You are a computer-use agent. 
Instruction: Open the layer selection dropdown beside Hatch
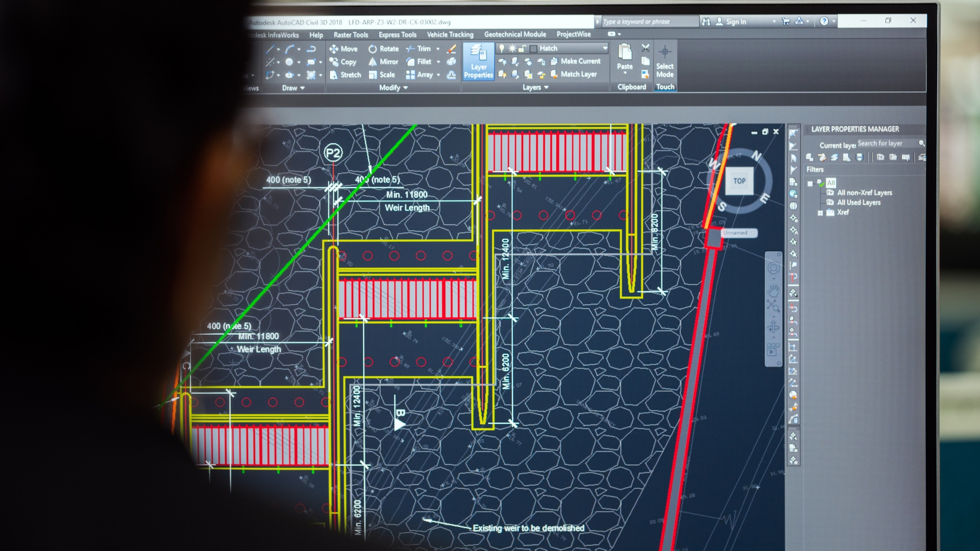pos(605,48)
